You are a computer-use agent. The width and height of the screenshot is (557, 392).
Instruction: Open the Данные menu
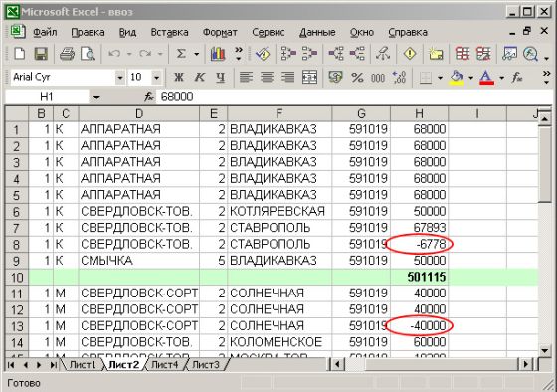[x=317, y=33]
